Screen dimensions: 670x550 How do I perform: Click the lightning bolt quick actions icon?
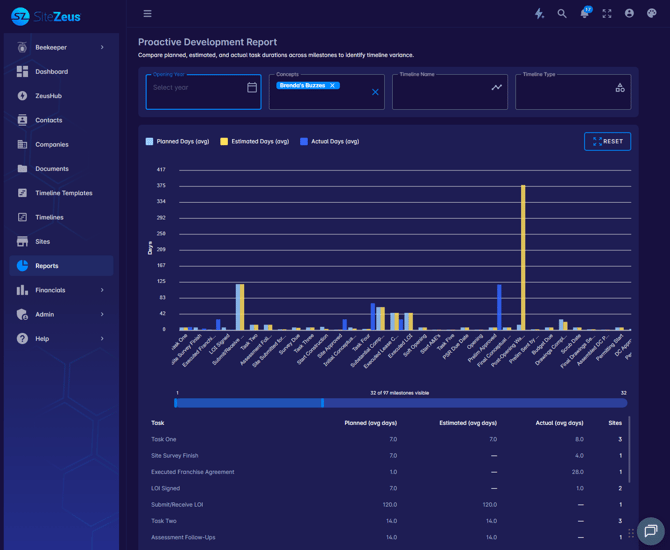539,14
